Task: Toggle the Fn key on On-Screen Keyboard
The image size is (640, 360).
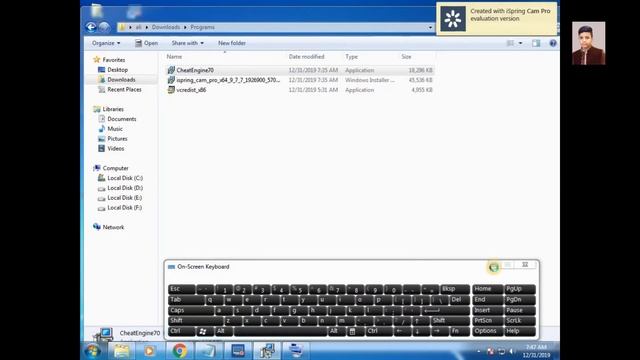Action: click(x=460, y=331)
